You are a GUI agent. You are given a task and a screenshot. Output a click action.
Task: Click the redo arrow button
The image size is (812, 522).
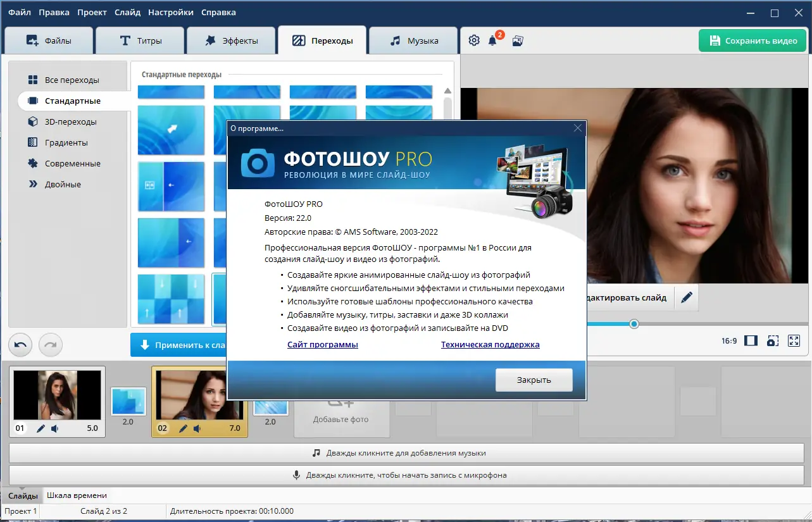[x=51, y=345]
